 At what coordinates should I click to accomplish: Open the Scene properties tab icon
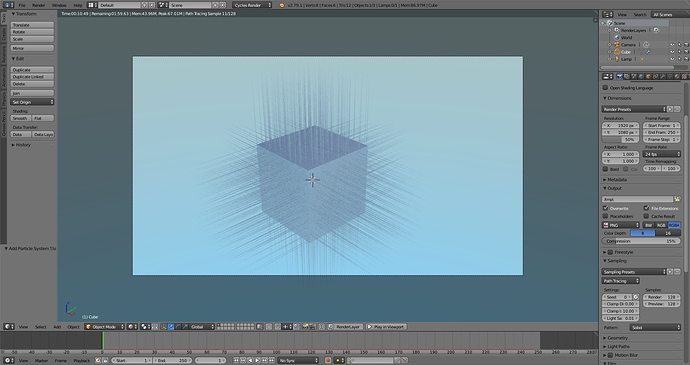point(634,77)
